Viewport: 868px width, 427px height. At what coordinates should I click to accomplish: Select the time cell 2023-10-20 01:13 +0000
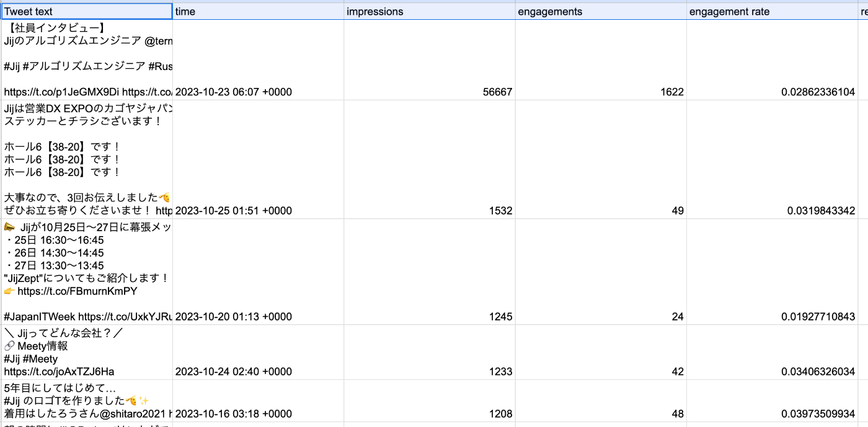[x=259, y=271]
